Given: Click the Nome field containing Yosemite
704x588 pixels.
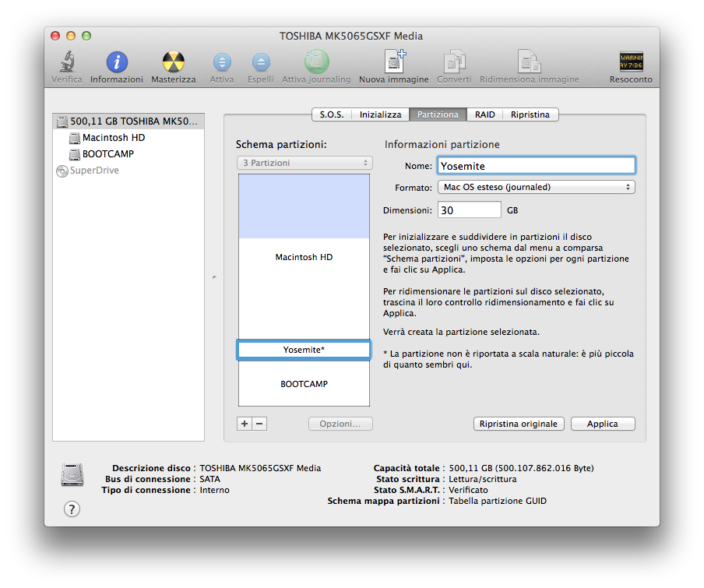Looking at the screenshot, I should [x=537, y=166].
